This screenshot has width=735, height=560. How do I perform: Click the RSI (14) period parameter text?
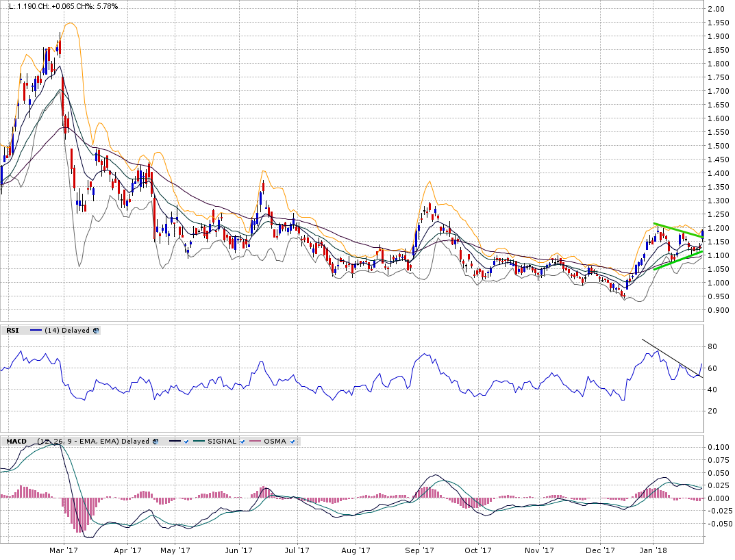pyautogui.click(x=51, y=330)
